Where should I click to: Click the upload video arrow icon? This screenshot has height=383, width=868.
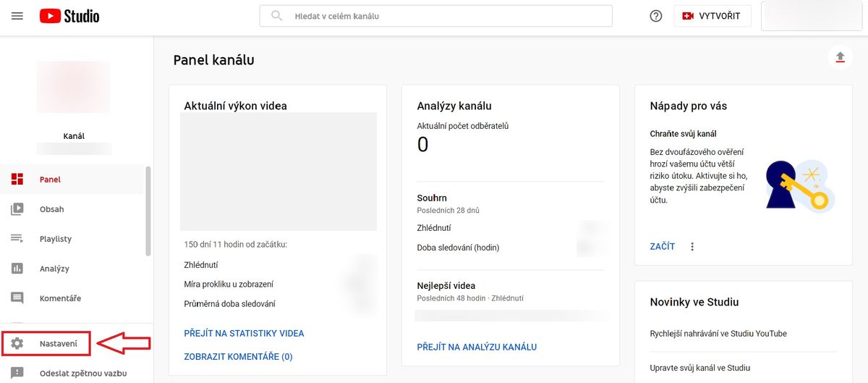pyautogui.click(x=840, y=57)
